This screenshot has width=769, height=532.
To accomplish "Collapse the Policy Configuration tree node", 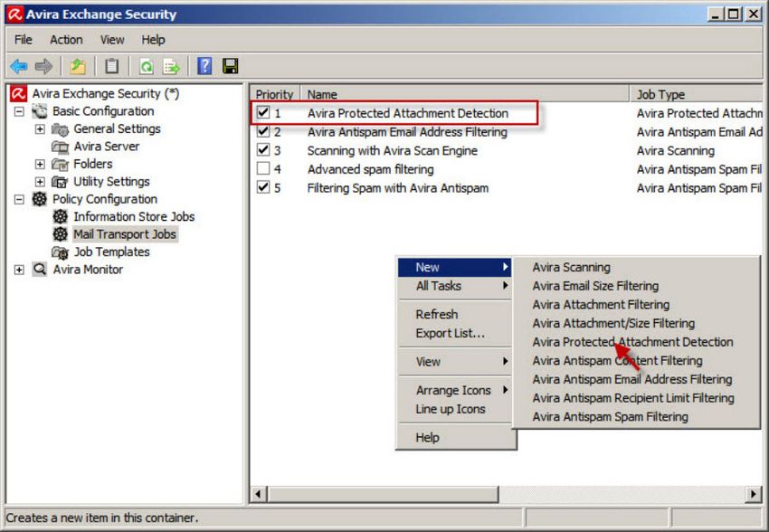I will coord(19,199).
